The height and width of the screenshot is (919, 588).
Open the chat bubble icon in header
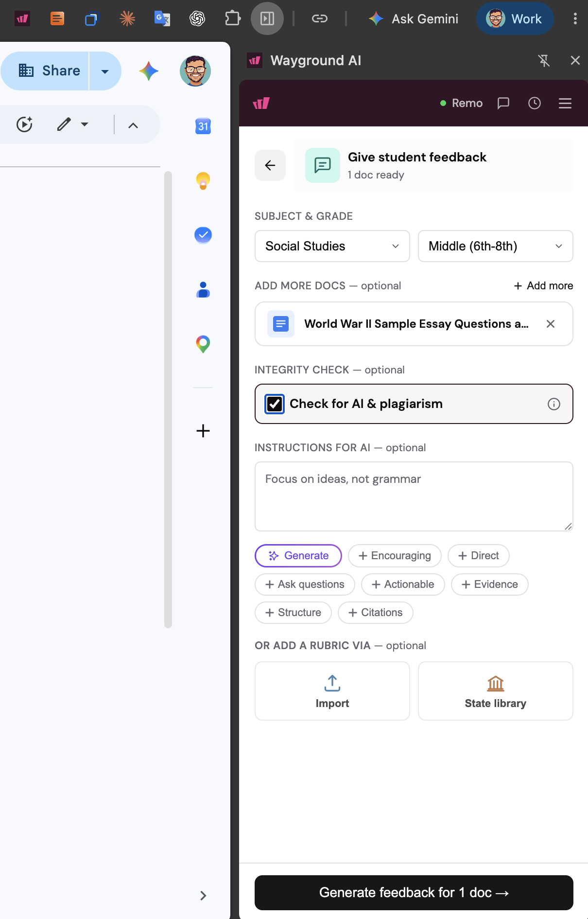[503, 103]
